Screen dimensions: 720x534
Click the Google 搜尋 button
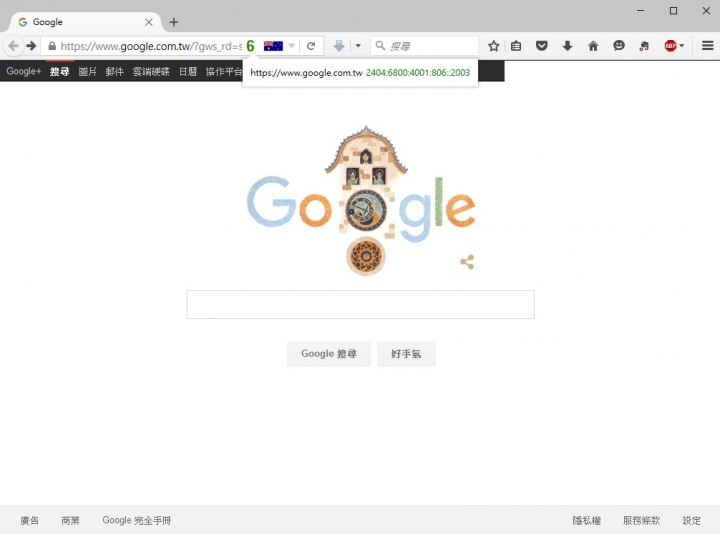click(329, 354)
